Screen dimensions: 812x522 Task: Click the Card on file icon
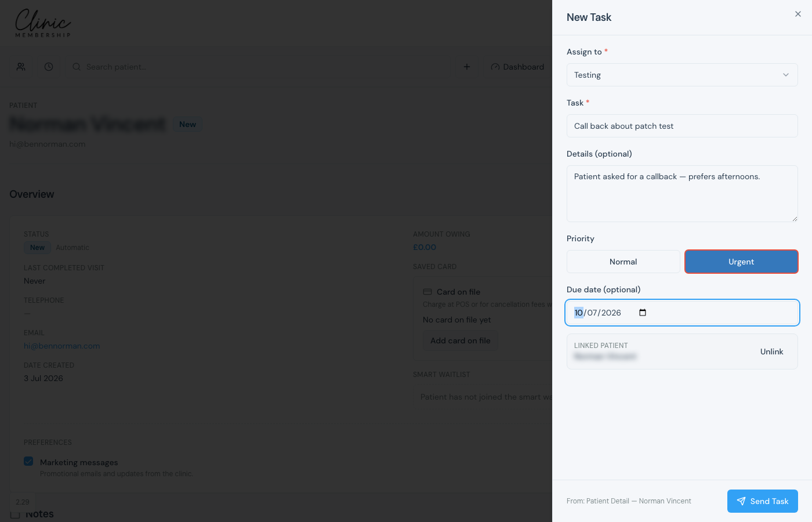(x=427, y=292)
